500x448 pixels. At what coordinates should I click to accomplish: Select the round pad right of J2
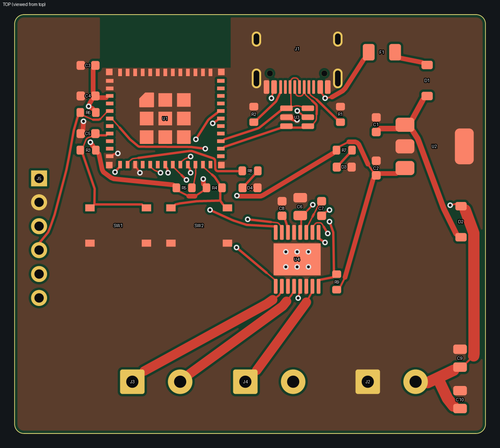[x=416, y=382]
